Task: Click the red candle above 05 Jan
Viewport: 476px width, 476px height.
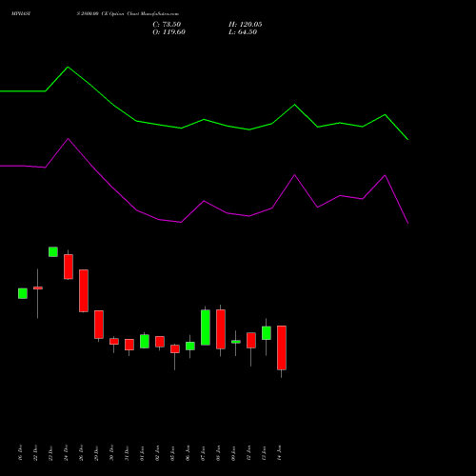Action: [x=175, y=348]
